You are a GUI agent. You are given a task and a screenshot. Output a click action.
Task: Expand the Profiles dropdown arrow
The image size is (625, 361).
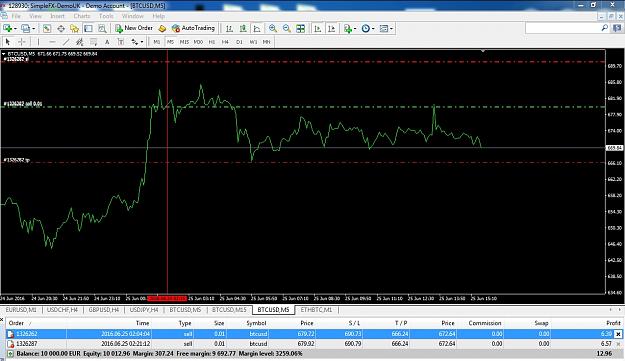pos(33,29)
